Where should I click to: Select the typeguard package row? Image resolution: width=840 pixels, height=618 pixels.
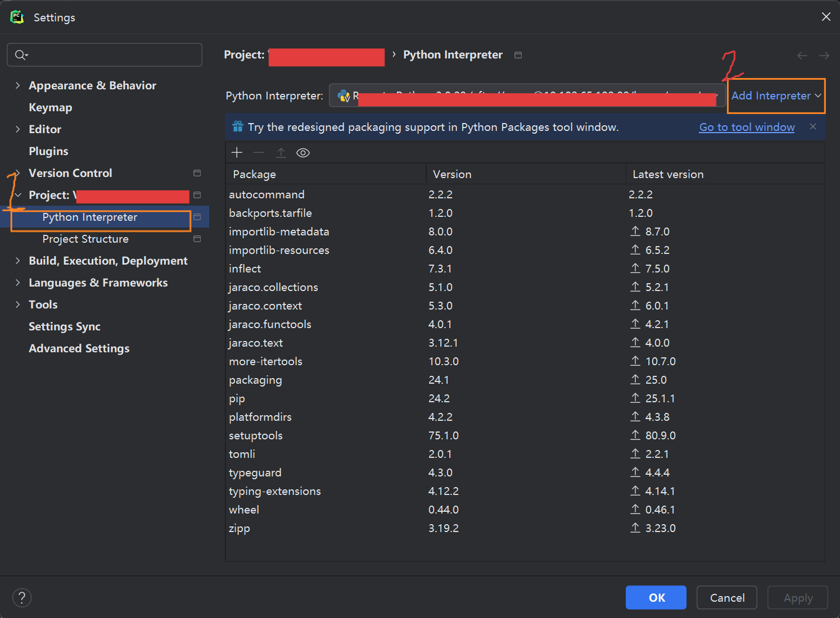(525, 472)
